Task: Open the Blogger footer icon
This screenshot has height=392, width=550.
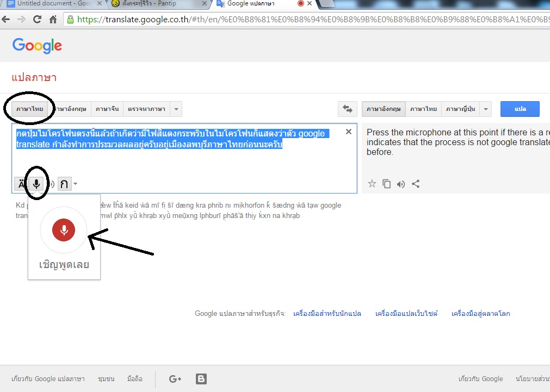Action: [x=201, y=378]
